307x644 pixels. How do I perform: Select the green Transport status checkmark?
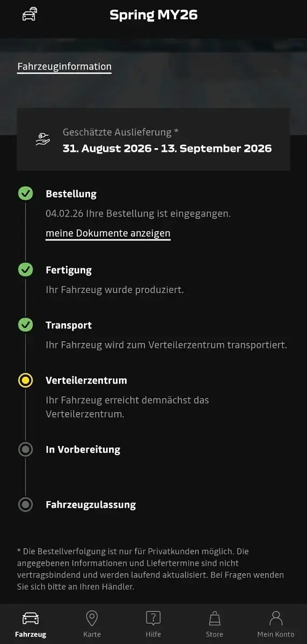(25, 325)
